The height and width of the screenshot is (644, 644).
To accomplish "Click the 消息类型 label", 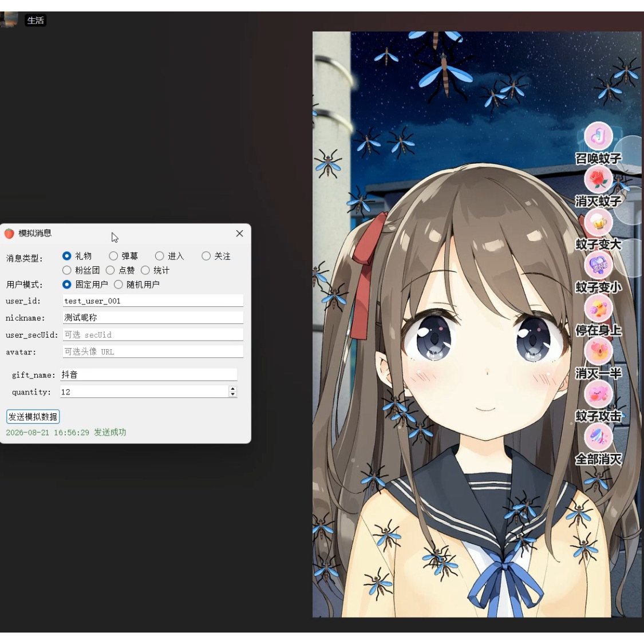I will (x=24, y=258).
